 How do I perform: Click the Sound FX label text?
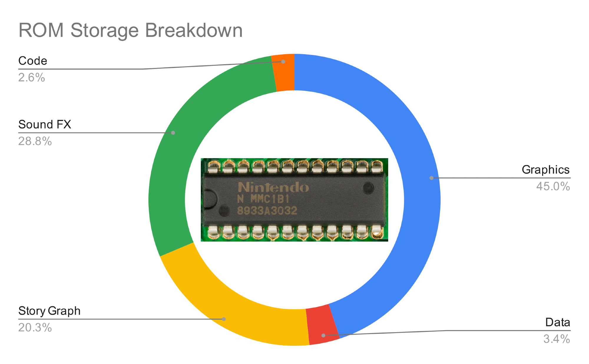pyautogui.click(x=45, y=125)
